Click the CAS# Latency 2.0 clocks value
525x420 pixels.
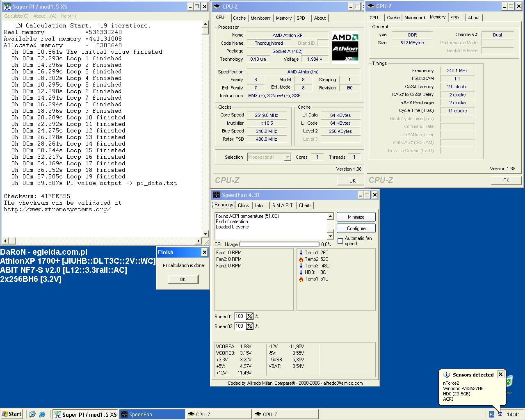(457, 87)
